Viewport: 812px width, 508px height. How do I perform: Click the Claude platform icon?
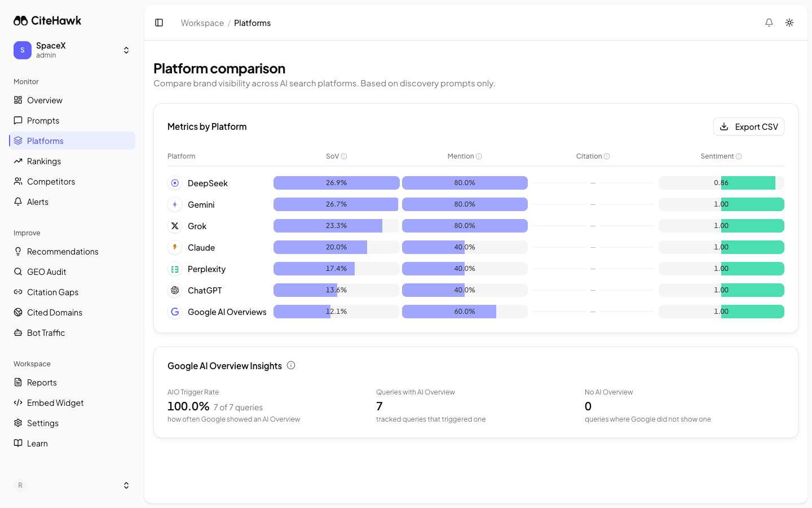(x=175, y=247)
